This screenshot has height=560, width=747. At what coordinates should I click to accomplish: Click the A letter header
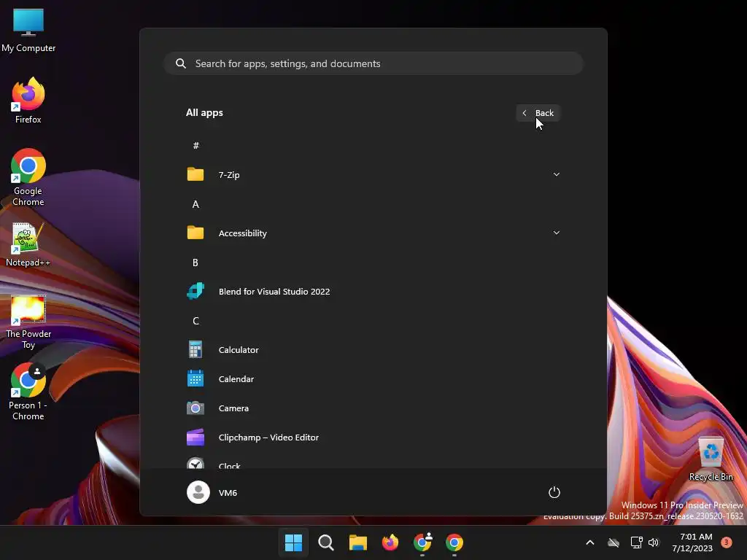pos(196,204)
